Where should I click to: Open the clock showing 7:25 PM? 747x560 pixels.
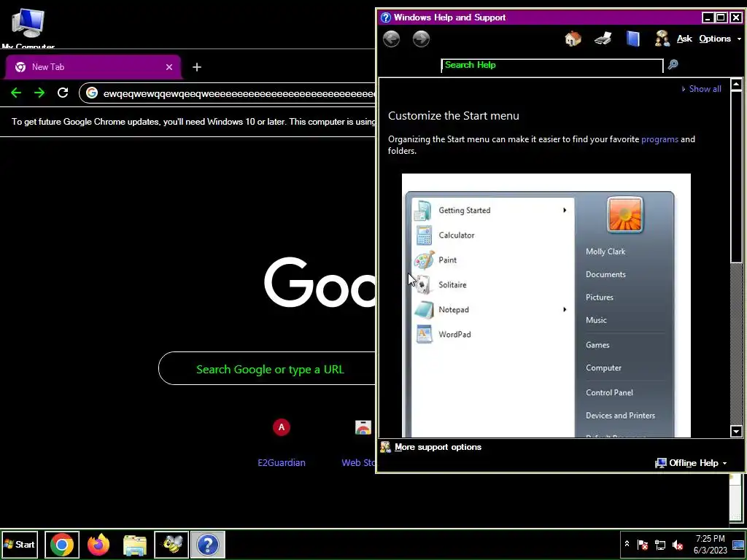[x=711, y=544]
